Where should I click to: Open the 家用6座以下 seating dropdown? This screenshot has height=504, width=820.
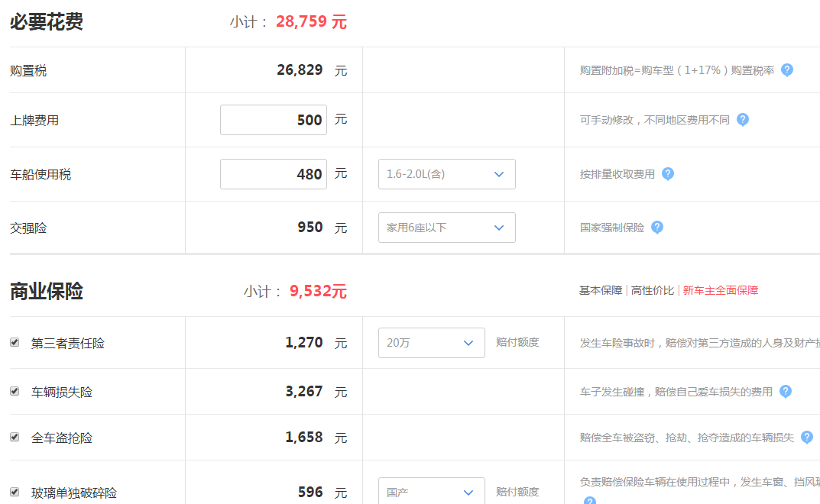pyautogui.click(x=446, y=228)
